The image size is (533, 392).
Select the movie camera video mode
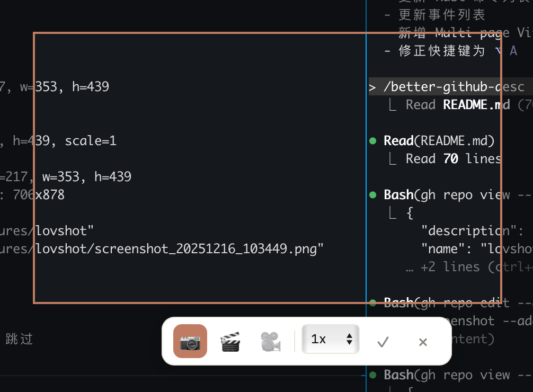(271, 341)
